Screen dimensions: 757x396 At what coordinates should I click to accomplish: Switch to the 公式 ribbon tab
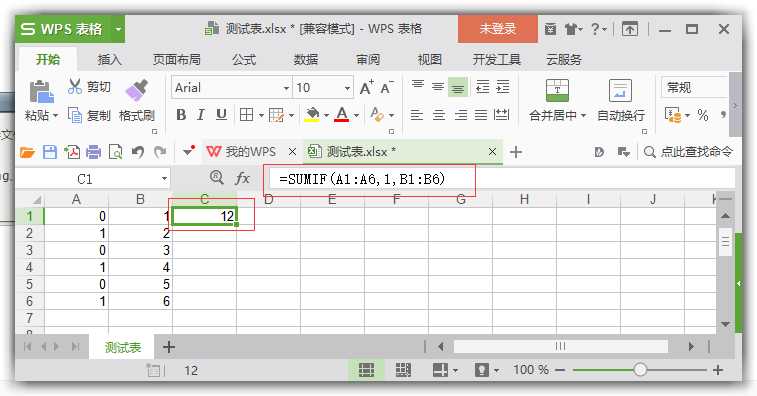[x=244, y=59]
